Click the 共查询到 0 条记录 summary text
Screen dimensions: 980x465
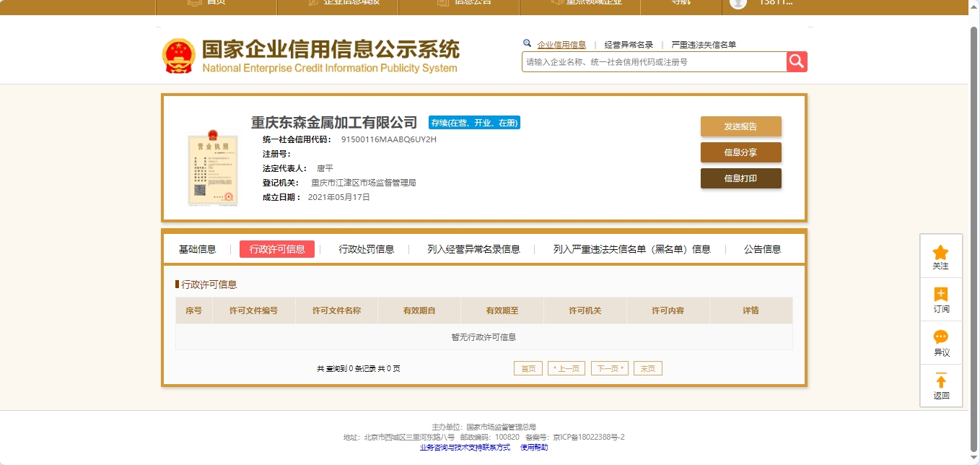358,368
